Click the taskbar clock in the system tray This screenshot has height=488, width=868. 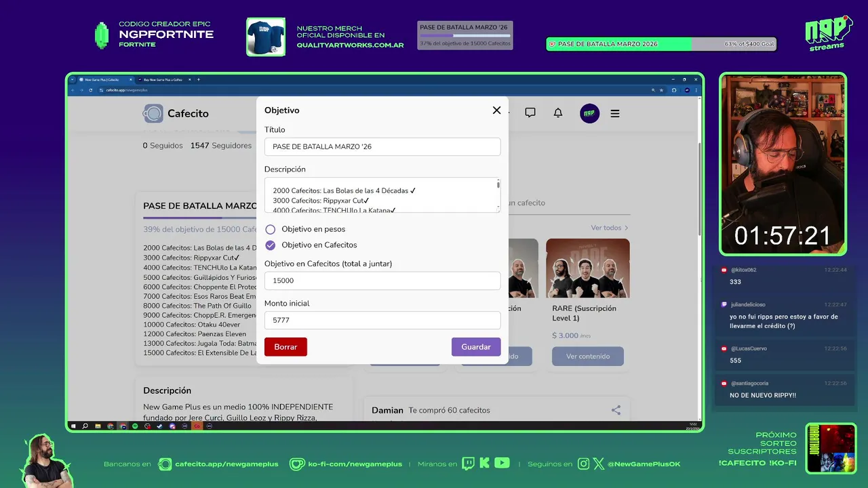click(692, 426)
